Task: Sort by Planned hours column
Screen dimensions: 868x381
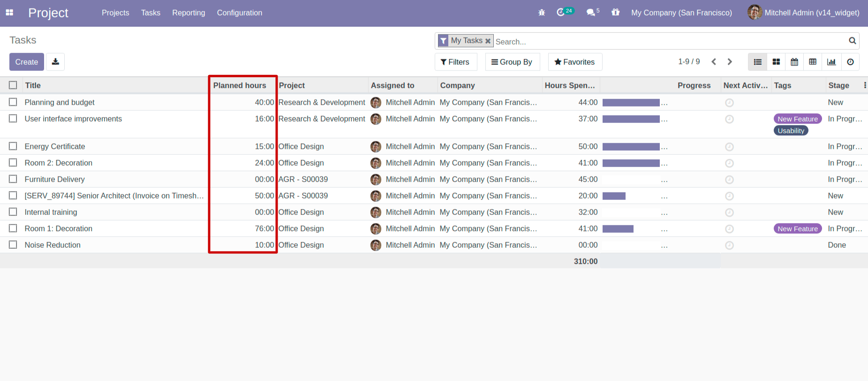Action: pyautogui.click(x=240, y=85)
